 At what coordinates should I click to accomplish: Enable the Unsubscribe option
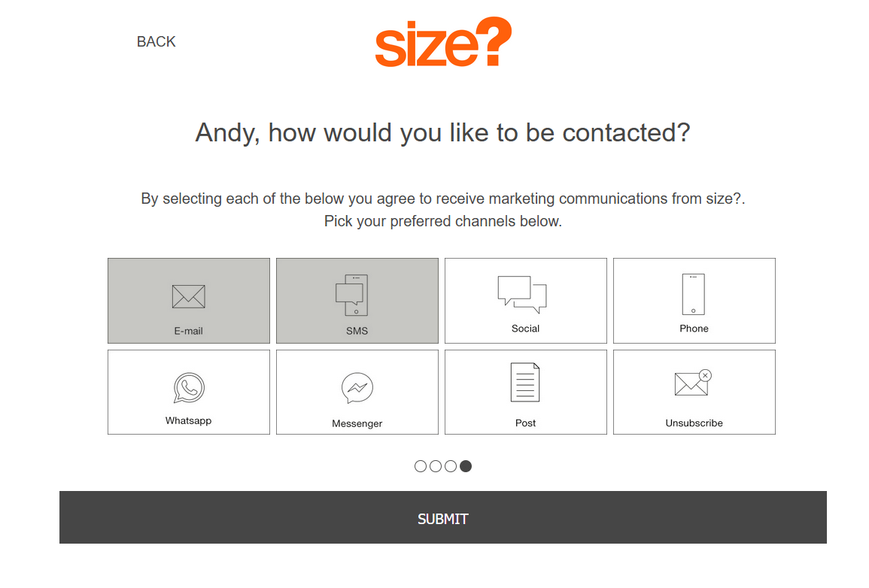[694, 391]
